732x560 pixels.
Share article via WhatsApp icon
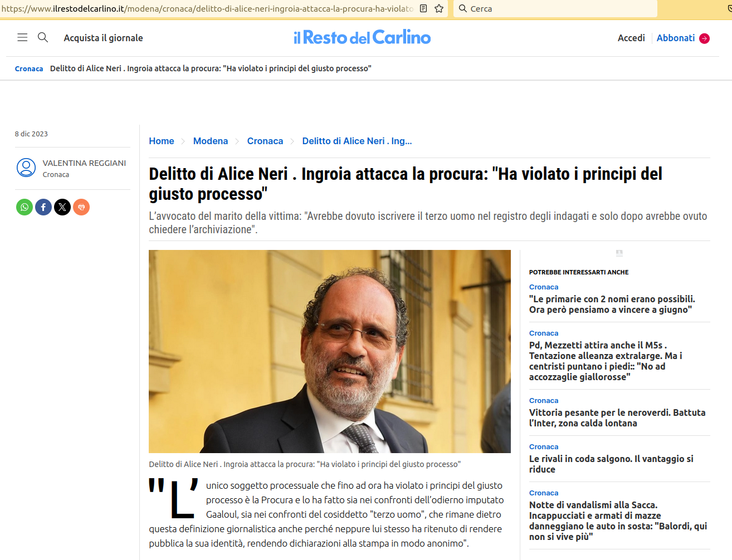25,207
